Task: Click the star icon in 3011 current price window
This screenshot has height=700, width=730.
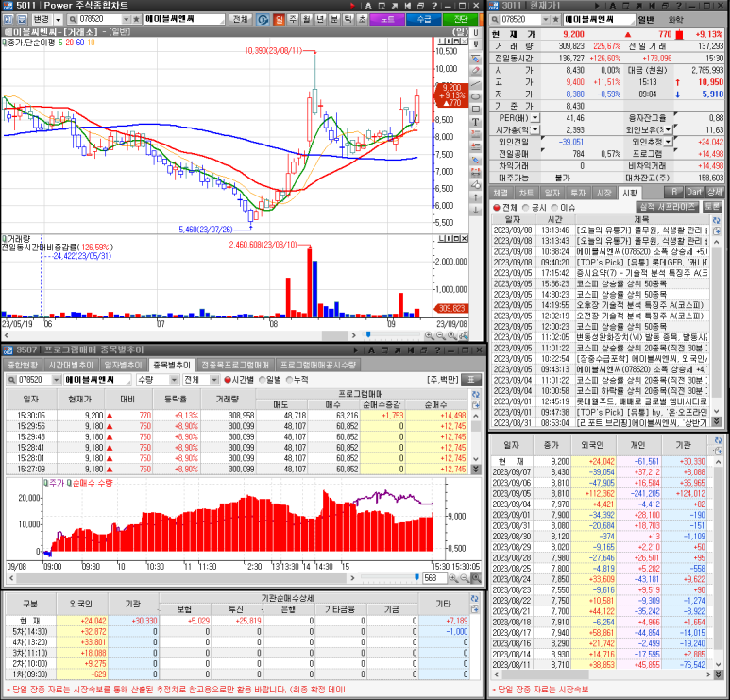Action: coord(556,20)
